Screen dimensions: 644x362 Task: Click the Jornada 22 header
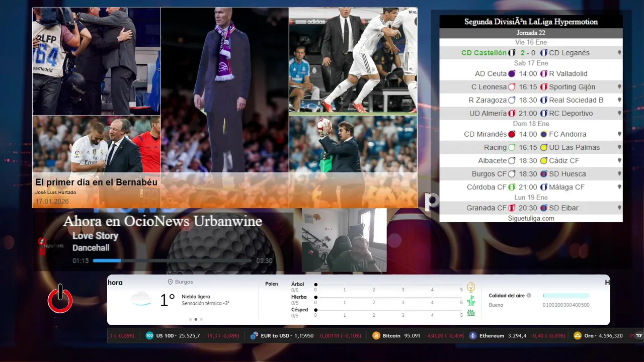531,33
